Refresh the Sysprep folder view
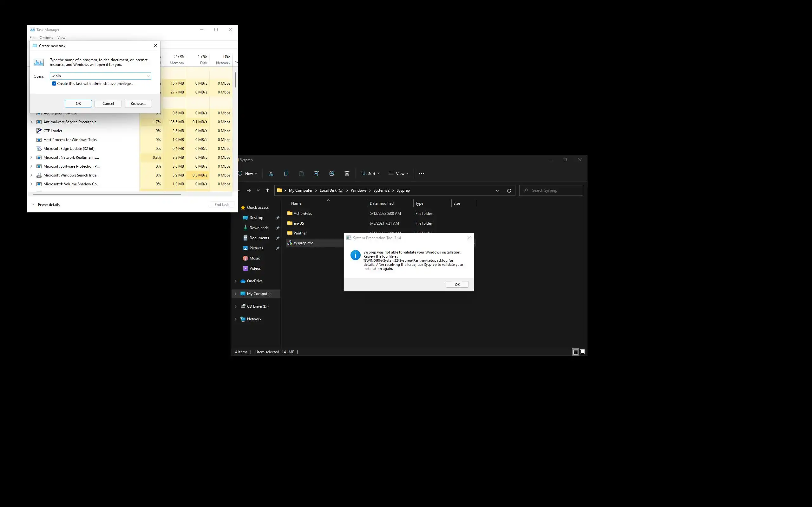The image size is (812, 507). coord(509,190)
